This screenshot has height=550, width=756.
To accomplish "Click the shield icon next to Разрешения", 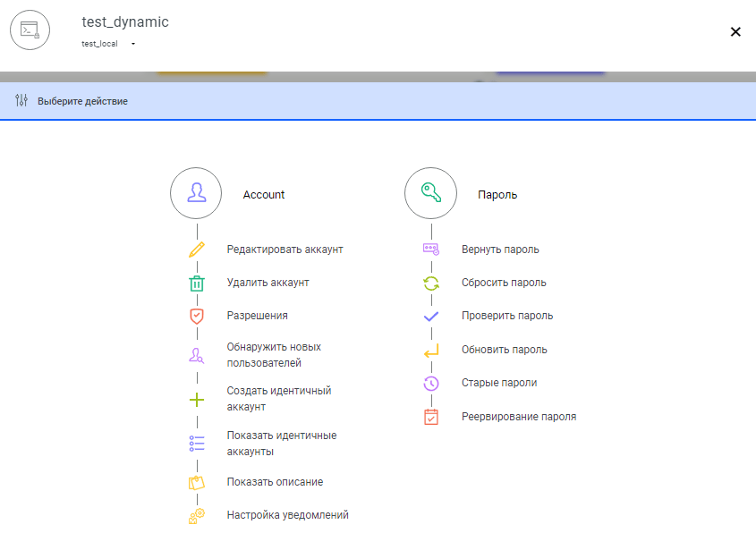I will (197, 317).
